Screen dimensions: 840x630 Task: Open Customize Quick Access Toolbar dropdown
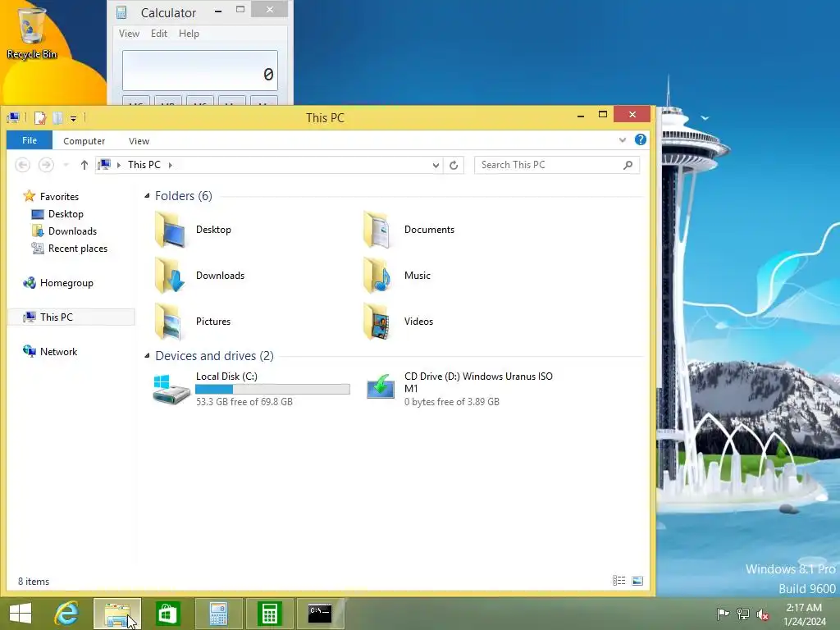[x=73, y=118]
